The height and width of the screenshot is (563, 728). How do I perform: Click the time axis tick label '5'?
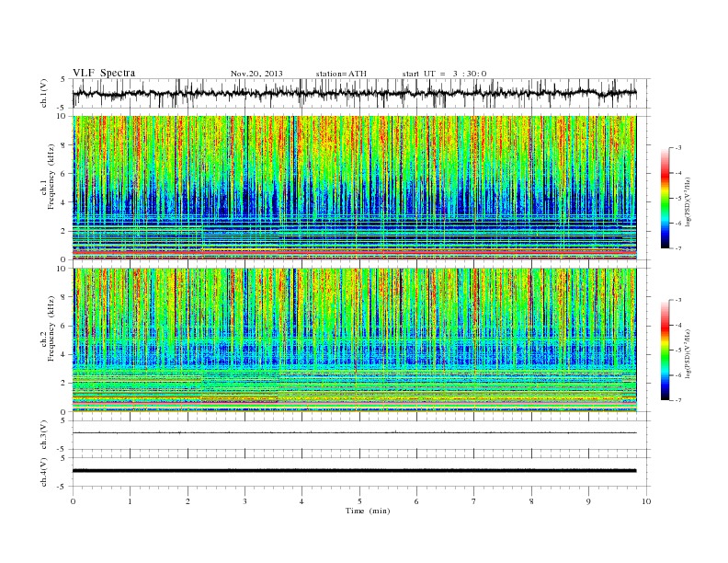click(359, 501)
